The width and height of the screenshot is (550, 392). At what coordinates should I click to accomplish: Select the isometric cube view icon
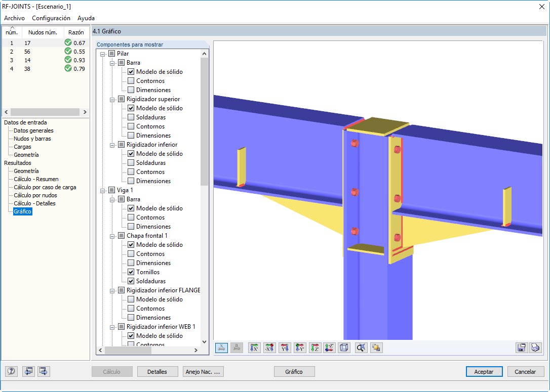click(x=344, y=348)
